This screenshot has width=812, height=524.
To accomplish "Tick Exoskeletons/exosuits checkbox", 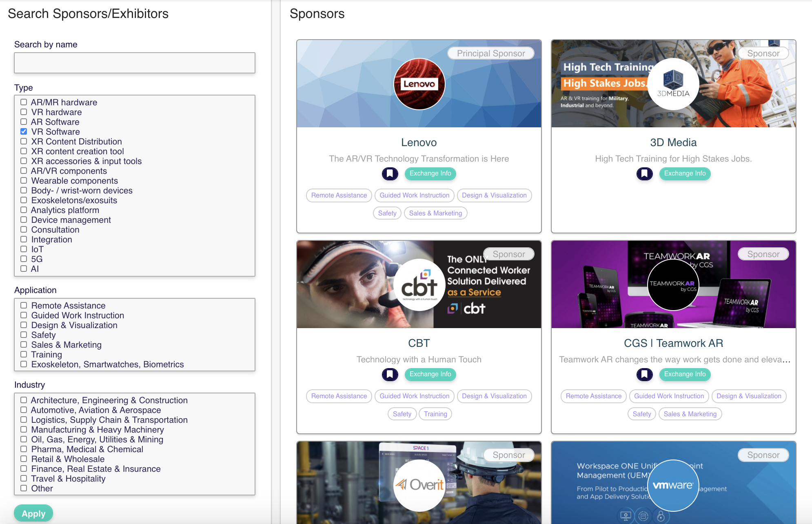I will [24, 200].
